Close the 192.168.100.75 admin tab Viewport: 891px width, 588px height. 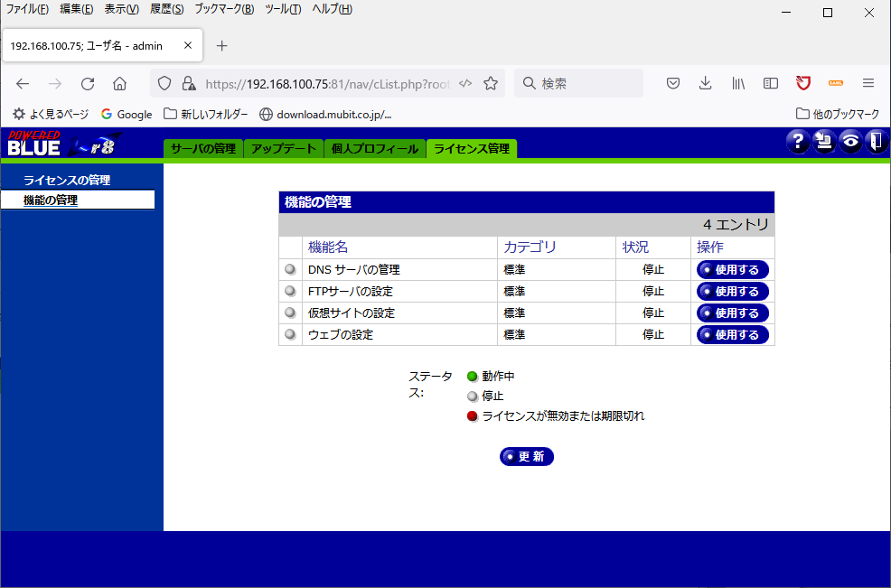188,45
